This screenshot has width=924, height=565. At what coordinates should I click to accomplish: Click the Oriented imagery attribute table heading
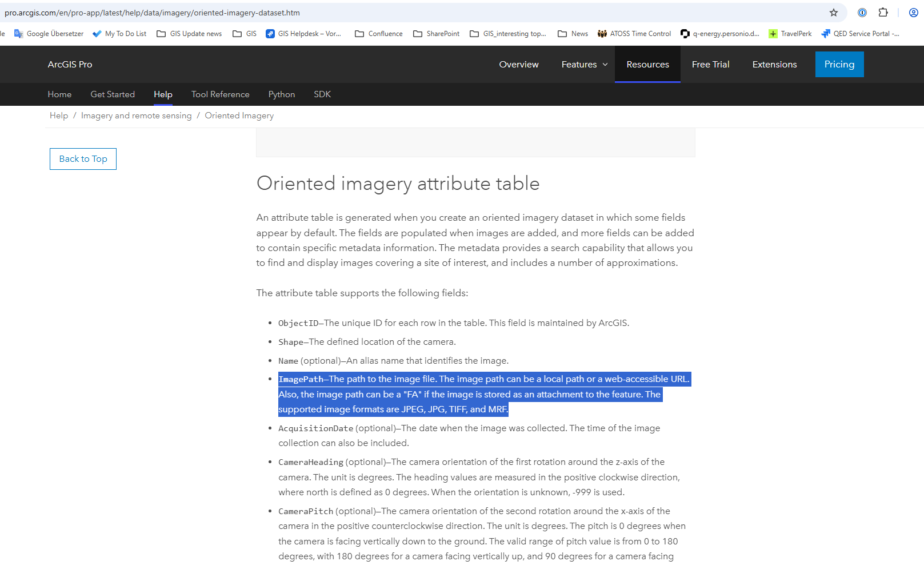[x=398, y=184]
